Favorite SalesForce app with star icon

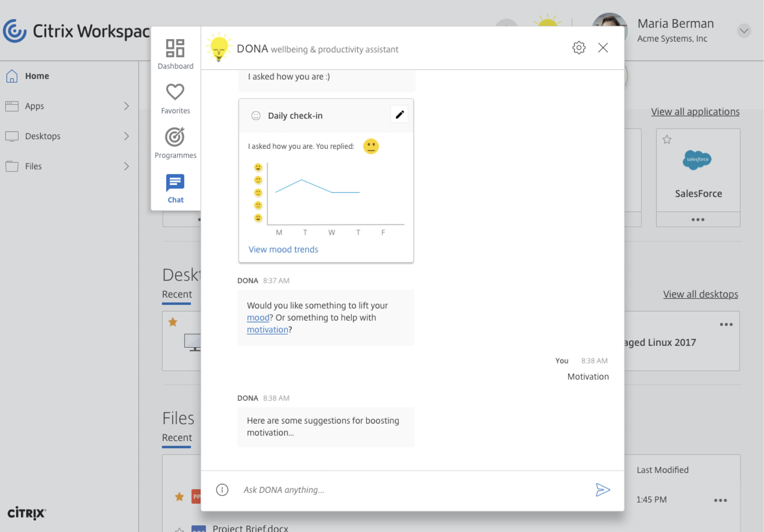(x=667, y=139)
